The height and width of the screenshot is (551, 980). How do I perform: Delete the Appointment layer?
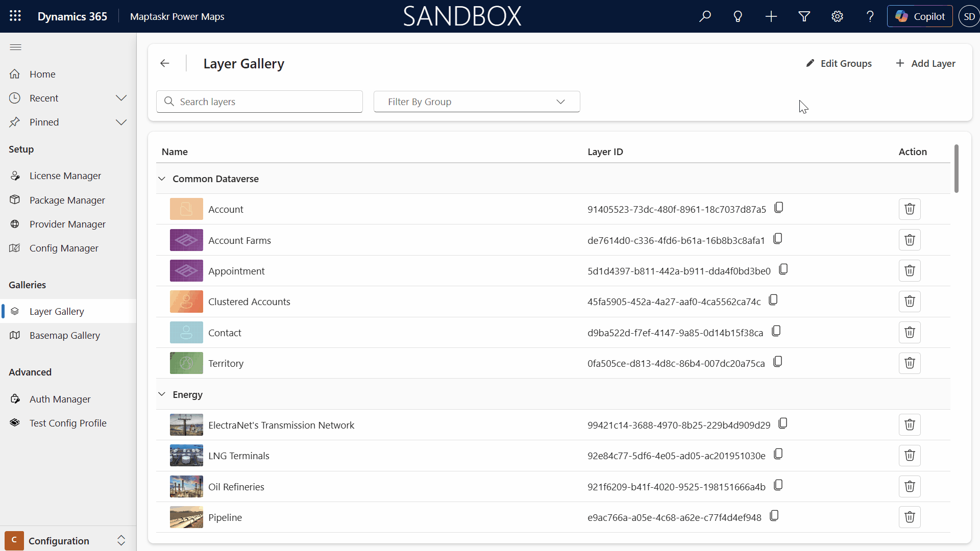click(x=910, y=271)
